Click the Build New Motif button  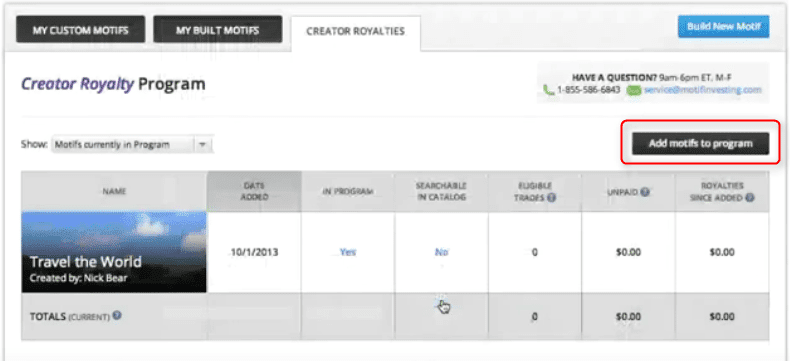tap(723, 27)
